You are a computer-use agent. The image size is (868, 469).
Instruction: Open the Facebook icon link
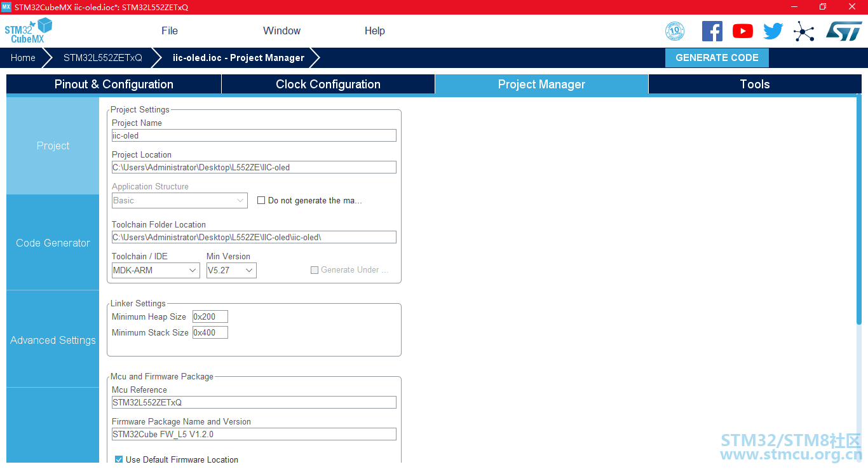pos(712,31)
